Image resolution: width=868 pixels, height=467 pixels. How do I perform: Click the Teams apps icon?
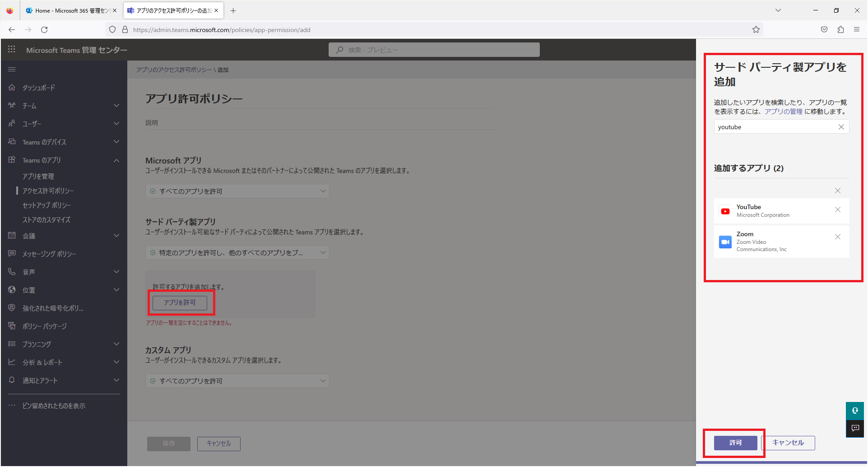click(x=12, y=160)
